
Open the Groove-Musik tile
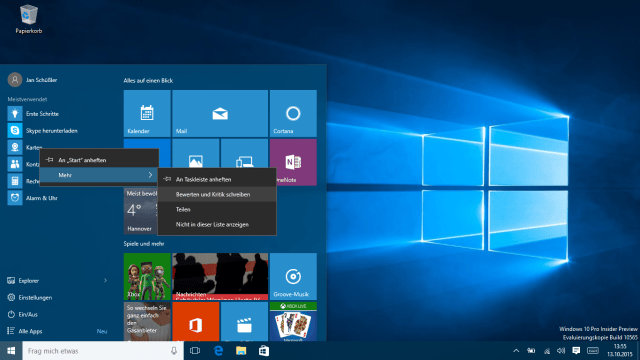pos(293,276)
